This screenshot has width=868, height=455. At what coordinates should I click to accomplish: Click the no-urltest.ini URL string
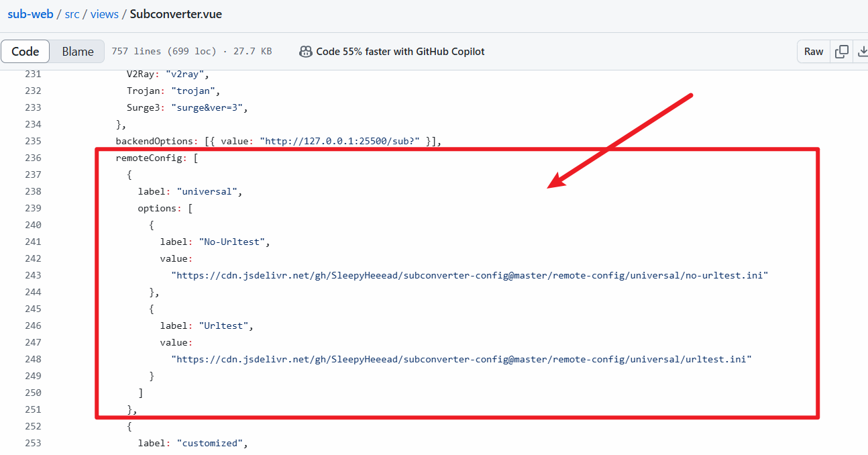coord(470,275)
